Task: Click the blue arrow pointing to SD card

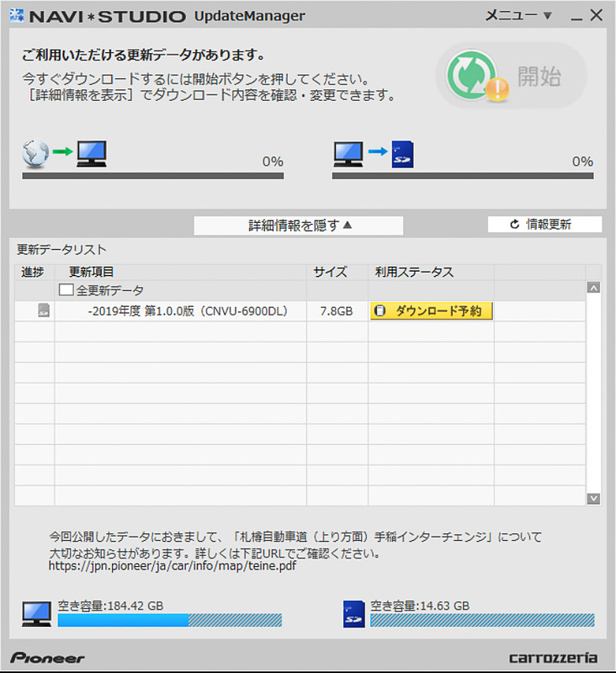Action: click(x=378, y=151)
